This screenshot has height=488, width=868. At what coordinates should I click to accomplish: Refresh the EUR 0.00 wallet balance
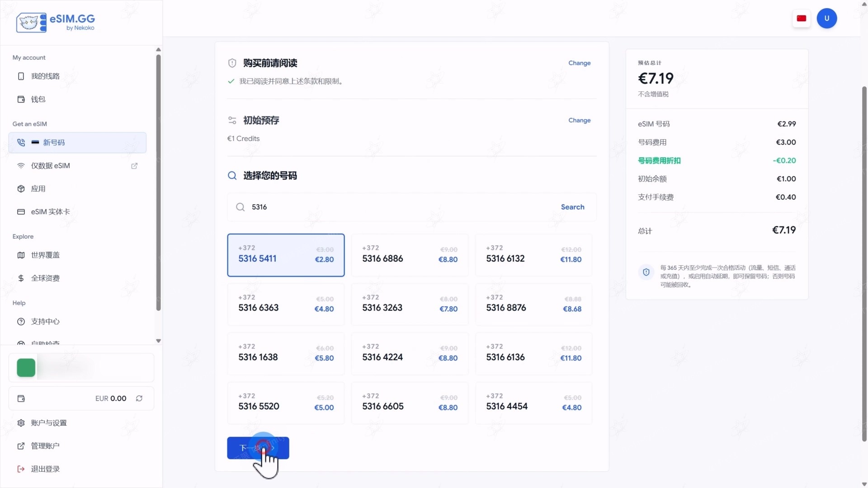[139, 398]
